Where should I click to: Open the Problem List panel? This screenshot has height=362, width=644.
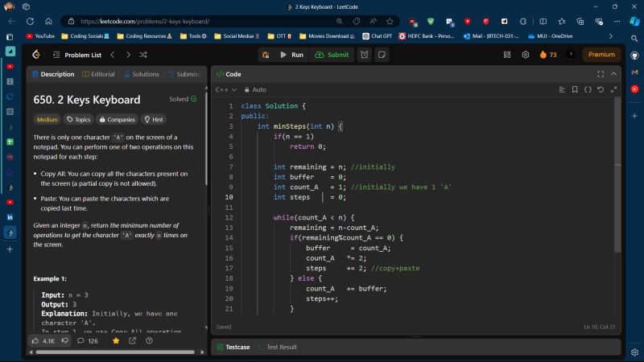[x=77, y=55]
